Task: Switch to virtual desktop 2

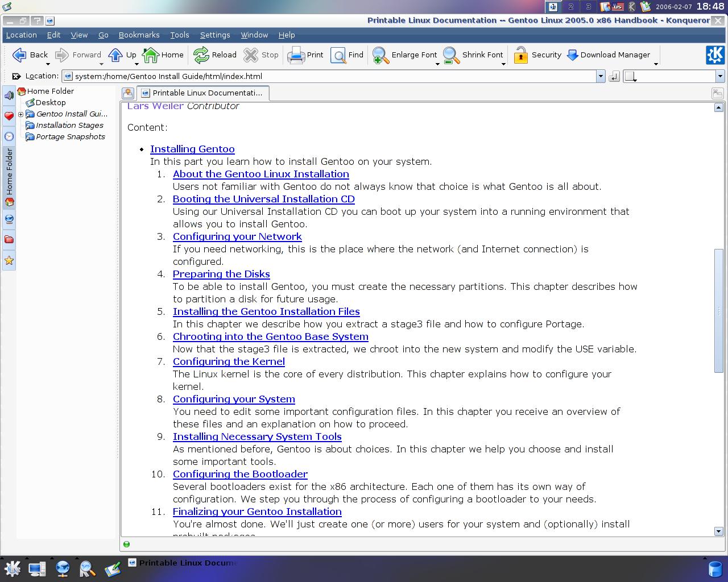Action: (x=570, y=7)
